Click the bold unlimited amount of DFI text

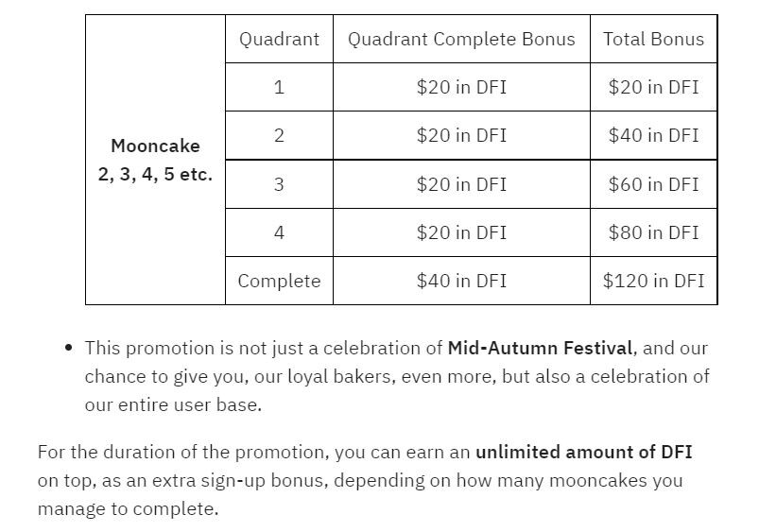[584, 452]
